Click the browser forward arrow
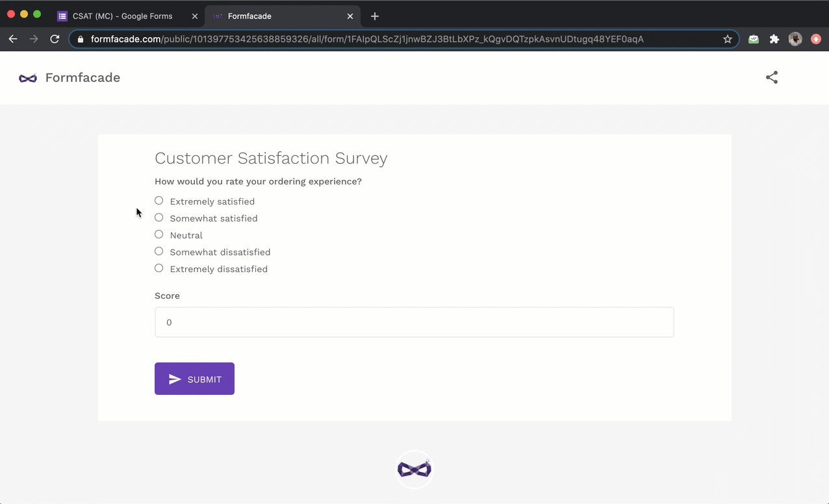The width and height of the screenshot is (829, 504). [x=34, y=39]
